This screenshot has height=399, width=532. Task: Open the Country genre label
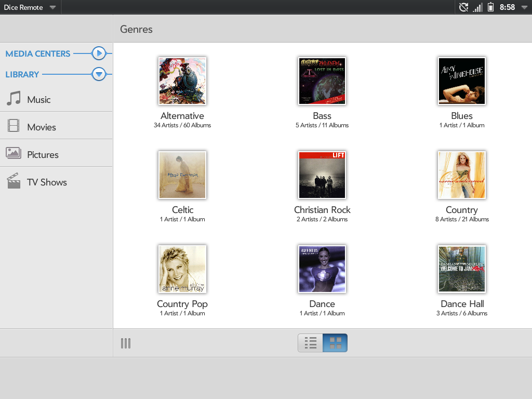coord(461,210)
